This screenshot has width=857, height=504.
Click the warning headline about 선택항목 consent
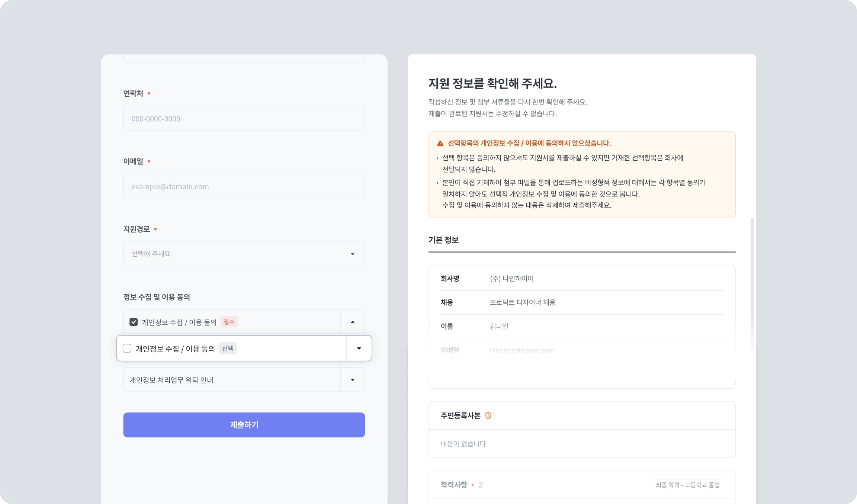pyautogui.click(x=529, y=143)
